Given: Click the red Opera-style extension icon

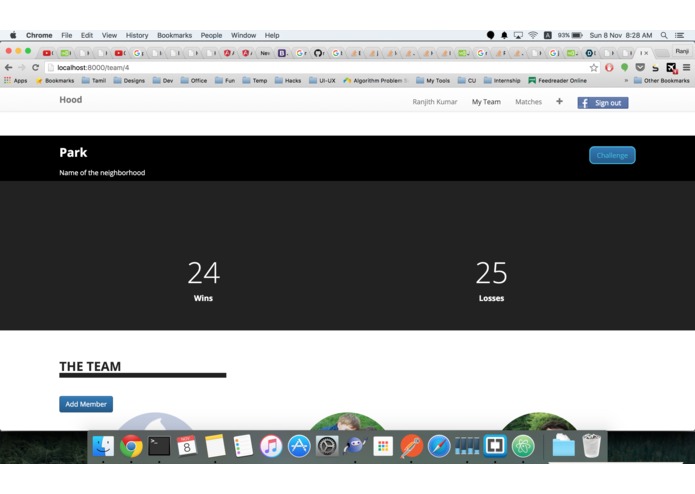Looking at the screenshot, I should [609, 67].
